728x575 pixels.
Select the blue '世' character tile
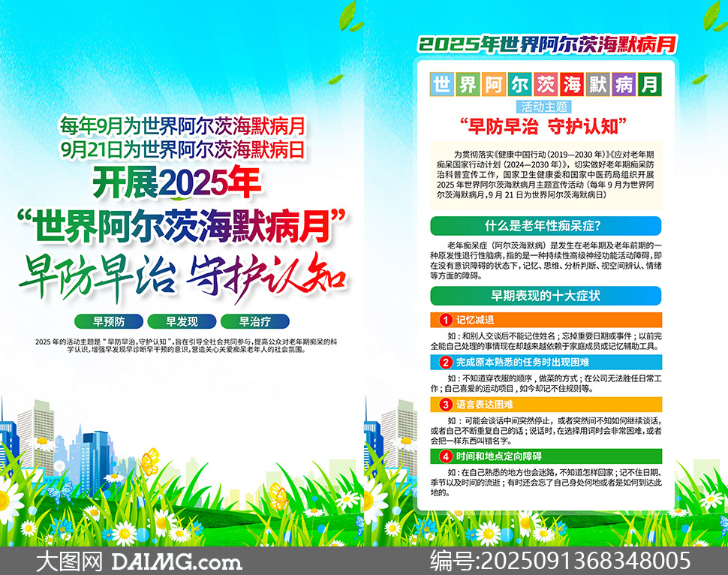click(441, 85)
